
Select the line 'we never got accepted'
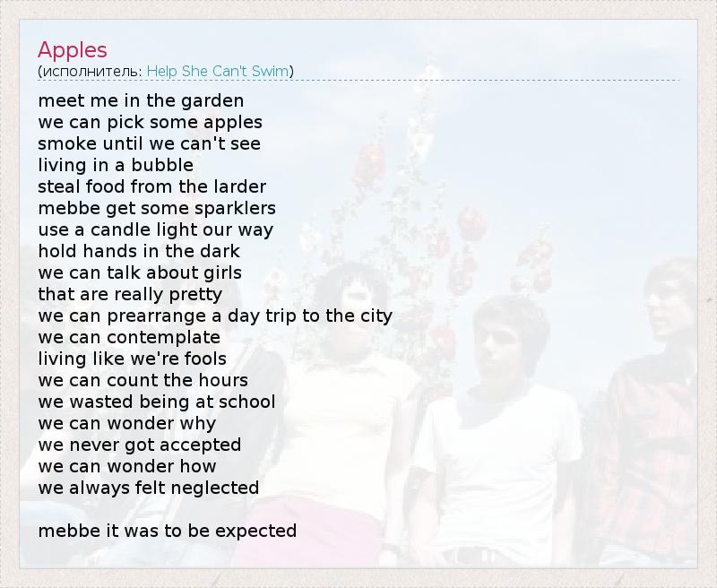coord(140,445)
